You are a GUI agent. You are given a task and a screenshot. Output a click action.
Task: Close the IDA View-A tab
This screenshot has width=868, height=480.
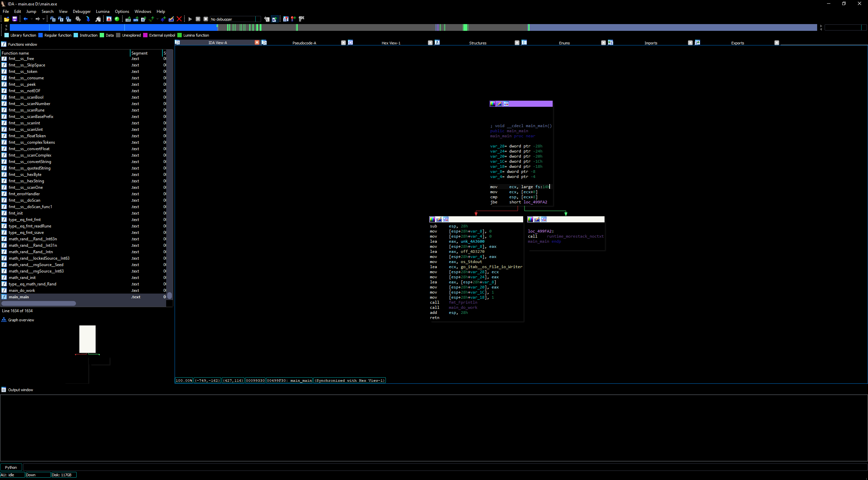[x=257, y=42]
